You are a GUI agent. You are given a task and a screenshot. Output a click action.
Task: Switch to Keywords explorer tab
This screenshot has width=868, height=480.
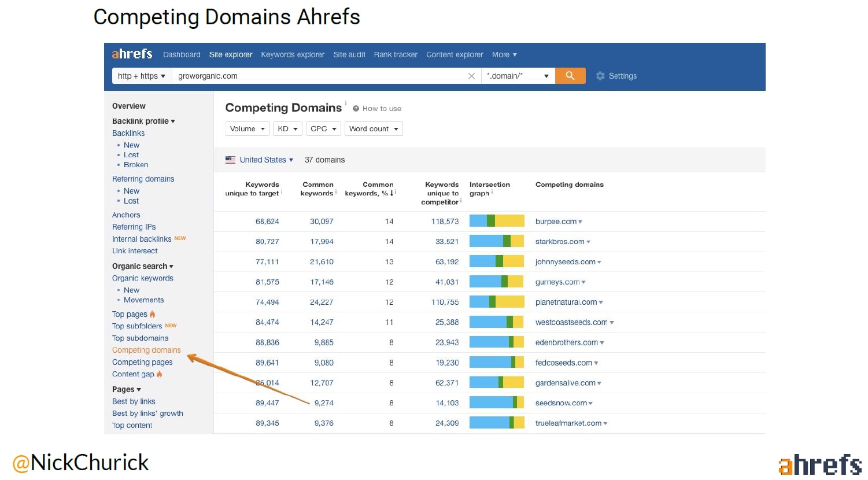coord(293,55)
